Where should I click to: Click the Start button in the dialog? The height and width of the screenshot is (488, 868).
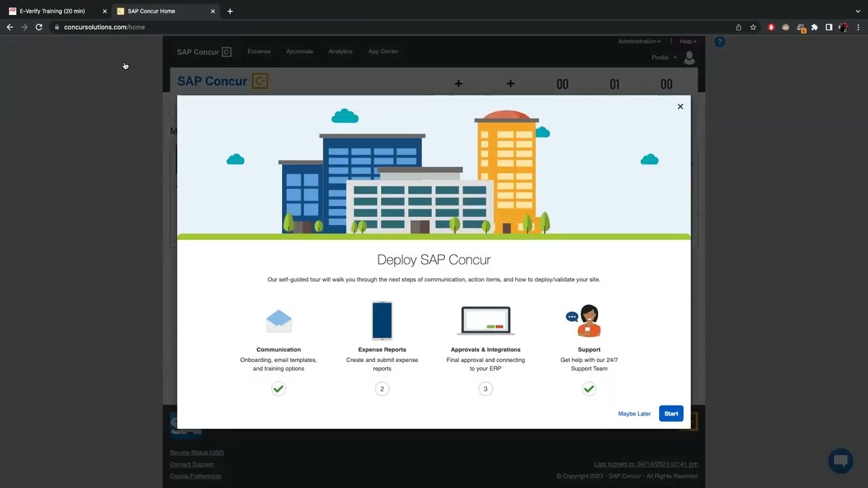click(x=671, y=413)
